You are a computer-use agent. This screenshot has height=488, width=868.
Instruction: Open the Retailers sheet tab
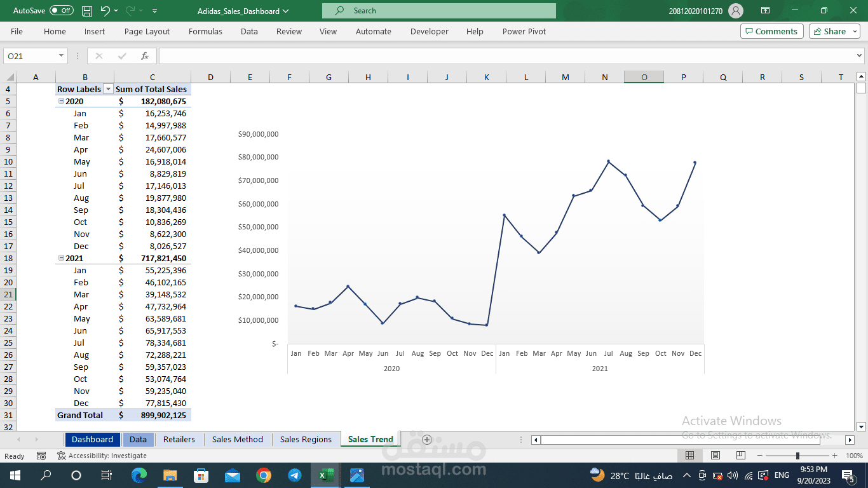point(179,439)
